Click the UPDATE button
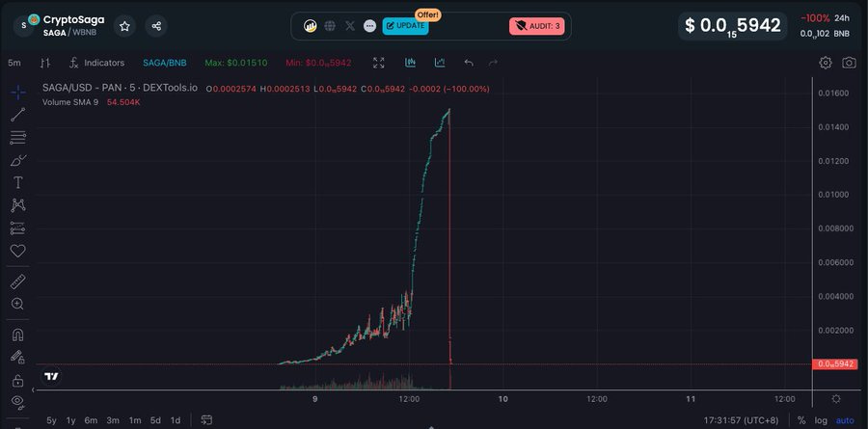The image size is (868, 429). [x=405, y=25]
